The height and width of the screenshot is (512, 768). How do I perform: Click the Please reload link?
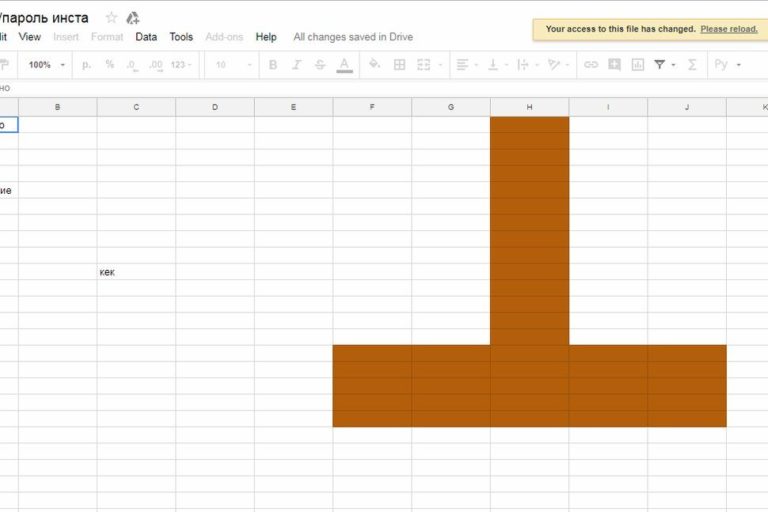pos(729,29)
